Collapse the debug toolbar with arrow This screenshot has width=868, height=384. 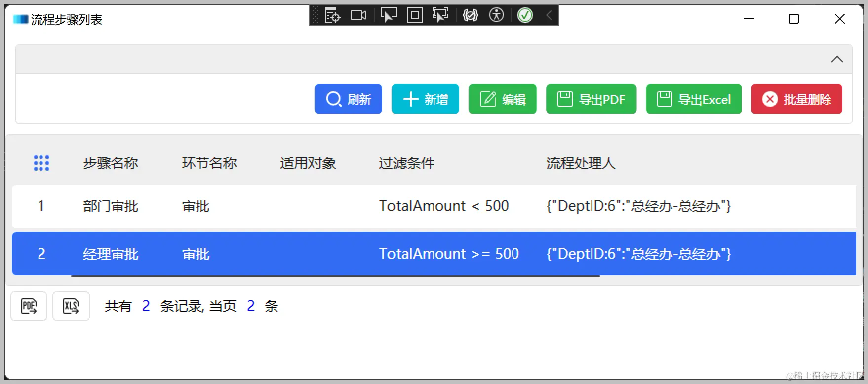tap(550, 15)
